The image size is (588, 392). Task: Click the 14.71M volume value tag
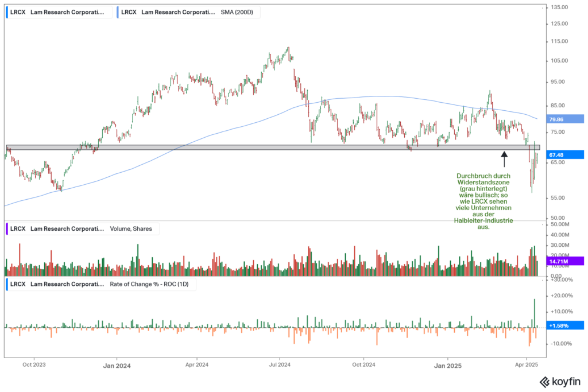pos(566,261)
